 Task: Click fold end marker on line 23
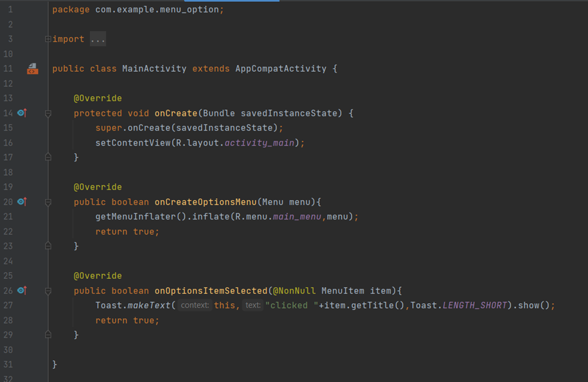[48, 246]
